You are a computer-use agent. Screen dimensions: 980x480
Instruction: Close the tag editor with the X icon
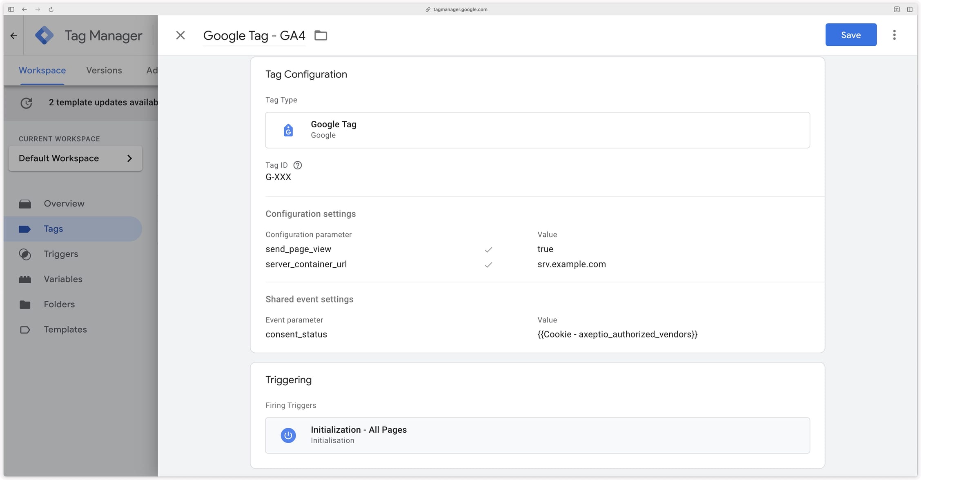(180, 35)
